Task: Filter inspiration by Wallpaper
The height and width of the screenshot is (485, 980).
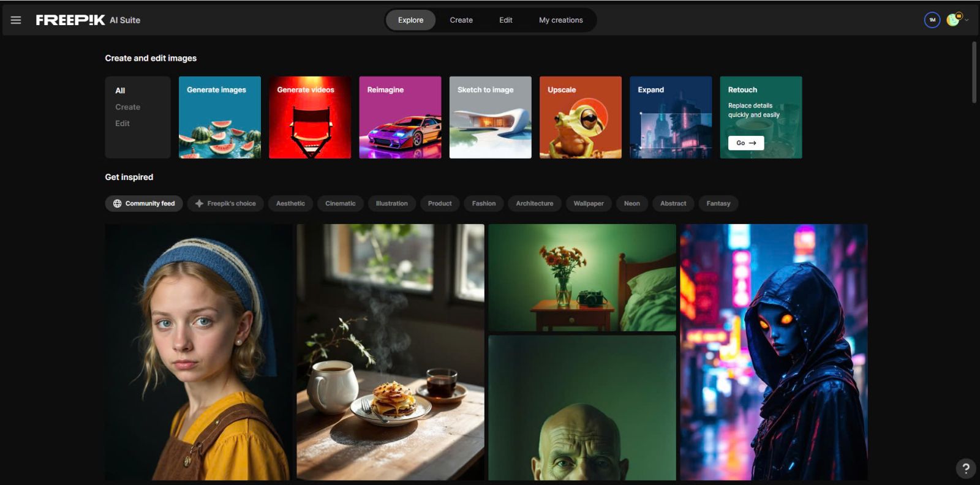Action: (x=589, y=203)
